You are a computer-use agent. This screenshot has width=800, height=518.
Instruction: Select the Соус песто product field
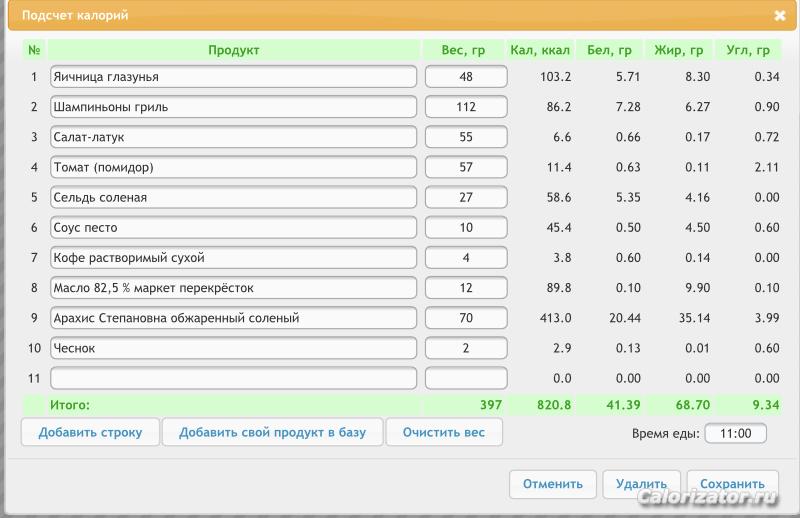tap(233, 227)
